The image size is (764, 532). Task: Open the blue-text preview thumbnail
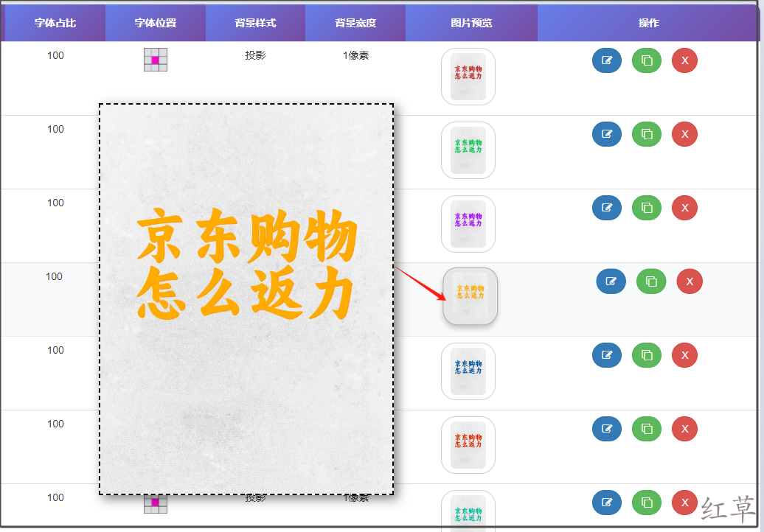point(468,371)
